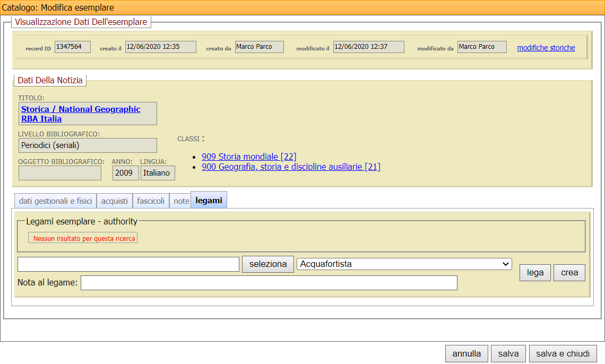Image resolution: width=605 pixels, height=364 pixels.
Task: Open class 900 Geografia, storia link
Action: 291,167
